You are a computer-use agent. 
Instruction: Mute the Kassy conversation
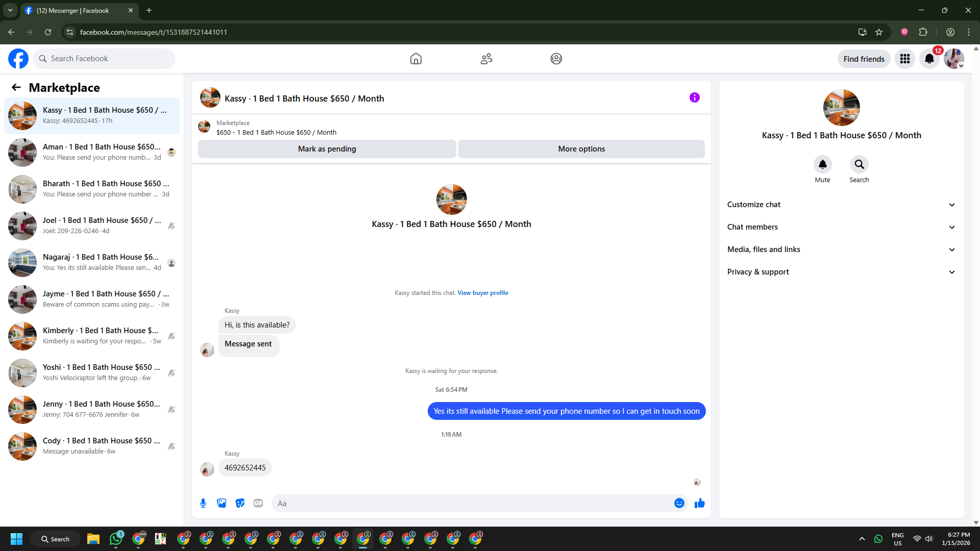(x=822, y=164)
